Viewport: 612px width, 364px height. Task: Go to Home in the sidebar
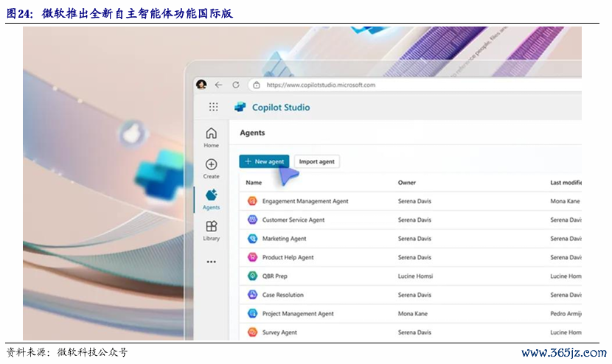[x=211, y=138]
